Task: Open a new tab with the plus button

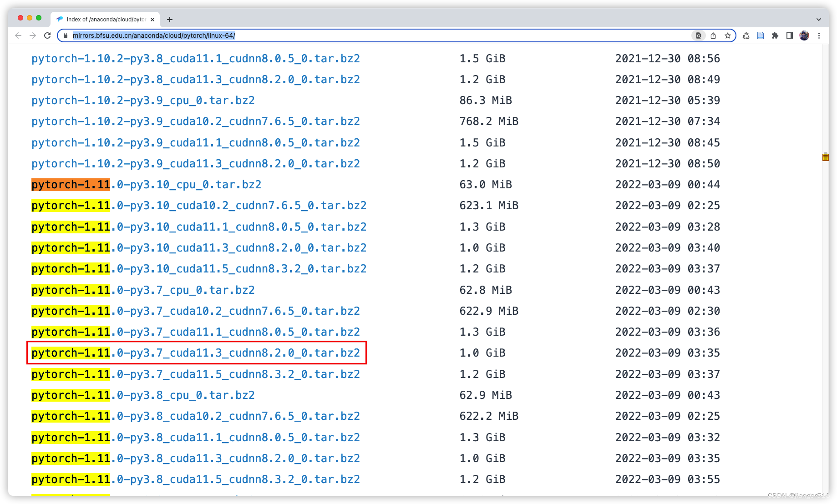Action: 170,19
